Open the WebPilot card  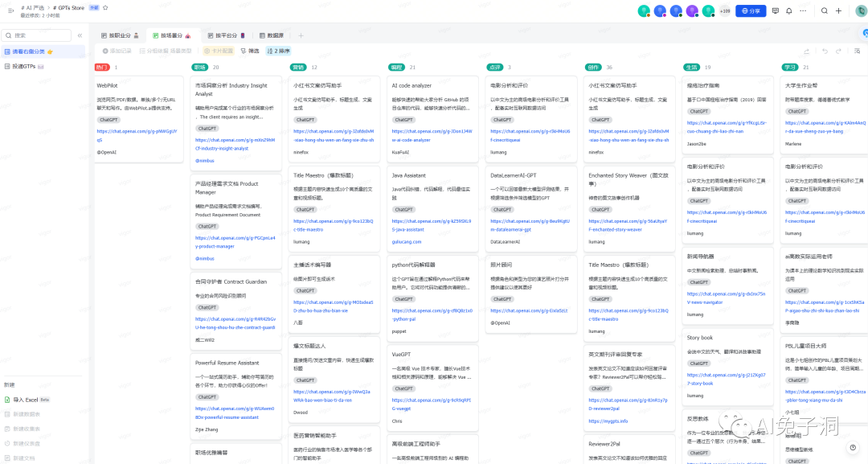click(138, 118)
